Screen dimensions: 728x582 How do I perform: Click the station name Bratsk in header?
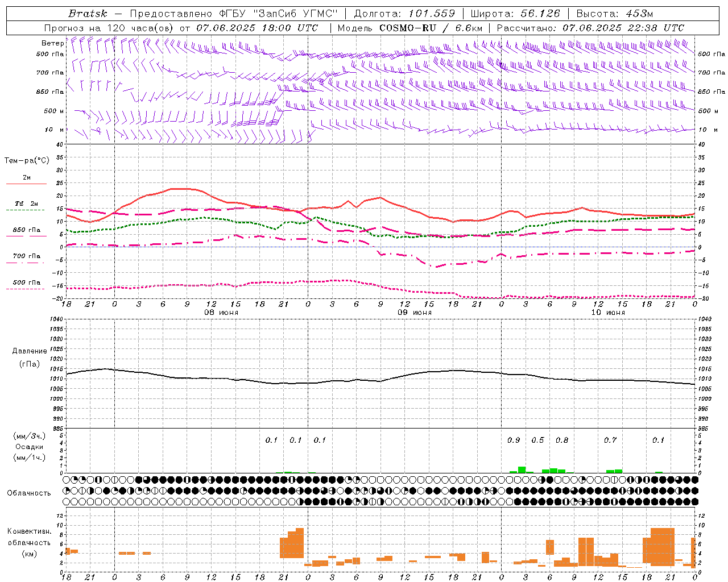[88, 14]
